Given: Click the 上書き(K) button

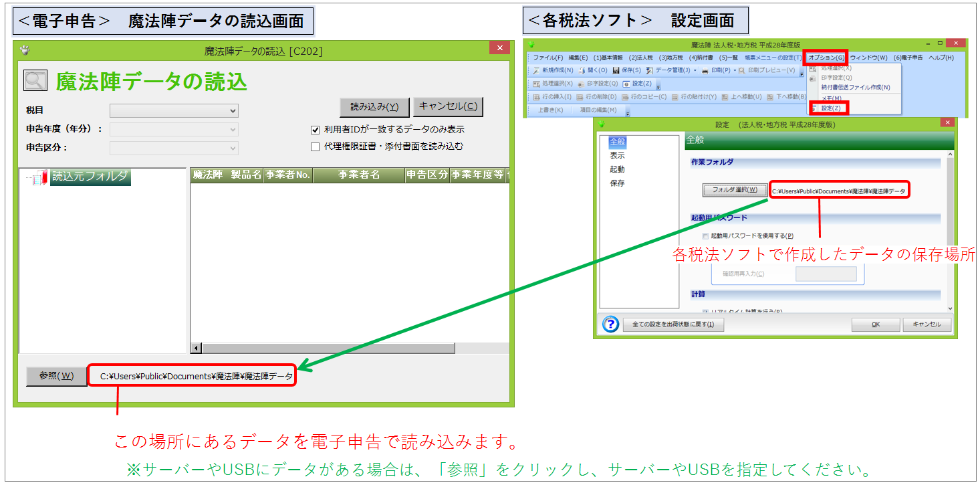Looking at the screenshot, I should (x=550, y=110).
